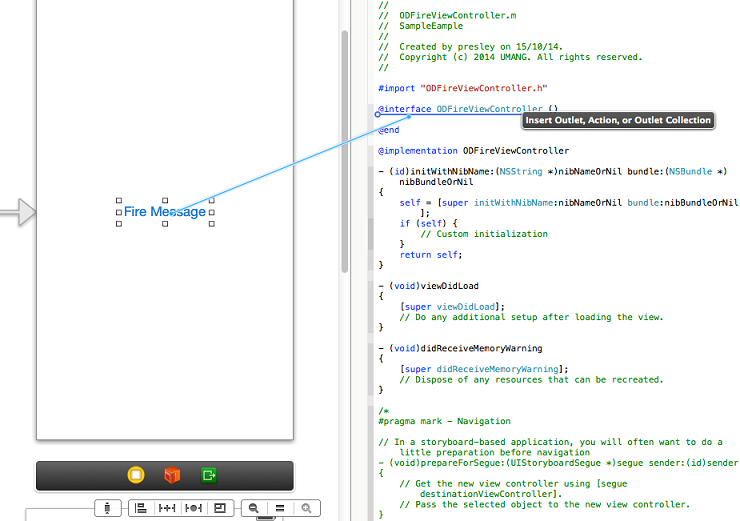Viewport: 740px width, 521px height.
Task: Open the Pin constraints menu
Action: point(167,508)
